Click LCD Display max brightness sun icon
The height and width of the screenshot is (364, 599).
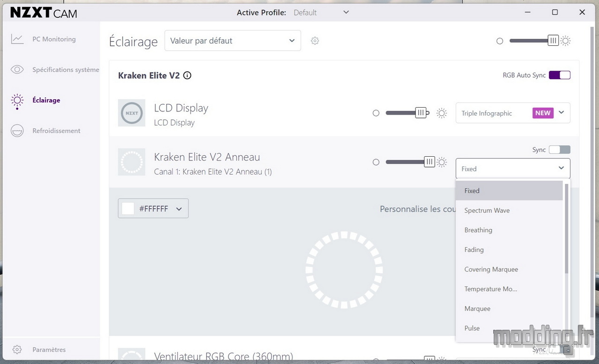coord(442,113)
